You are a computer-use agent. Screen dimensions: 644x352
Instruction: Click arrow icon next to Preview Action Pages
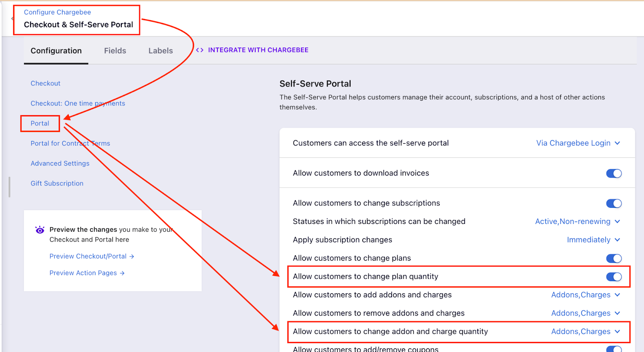[122, 273]
